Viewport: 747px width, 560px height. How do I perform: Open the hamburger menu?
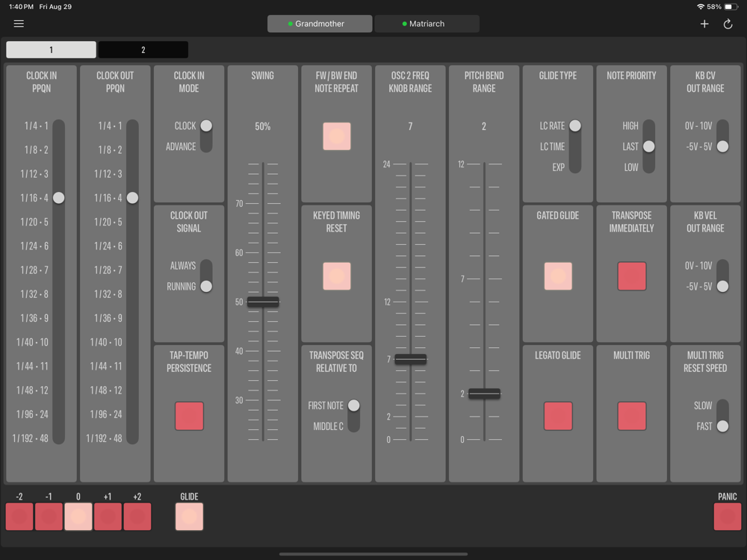click(19, 24)
